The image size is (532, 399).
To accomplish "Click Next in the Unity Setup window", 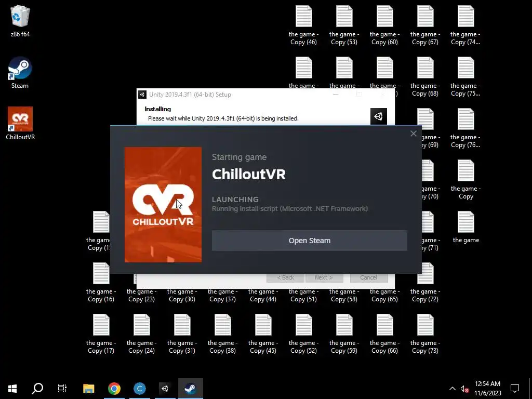I will tap(324, 277).
